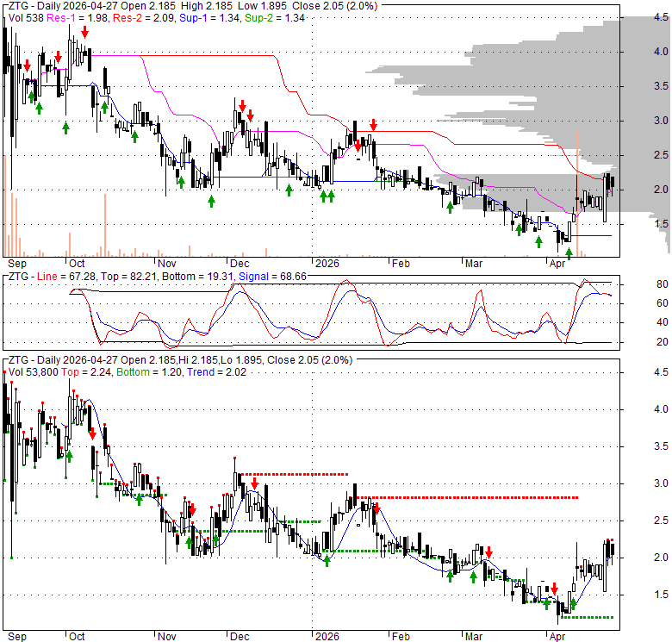Click the red down arrow at the mid-January peak in the top chart
This screenshot has width=672, height=642.
[373, 125]
